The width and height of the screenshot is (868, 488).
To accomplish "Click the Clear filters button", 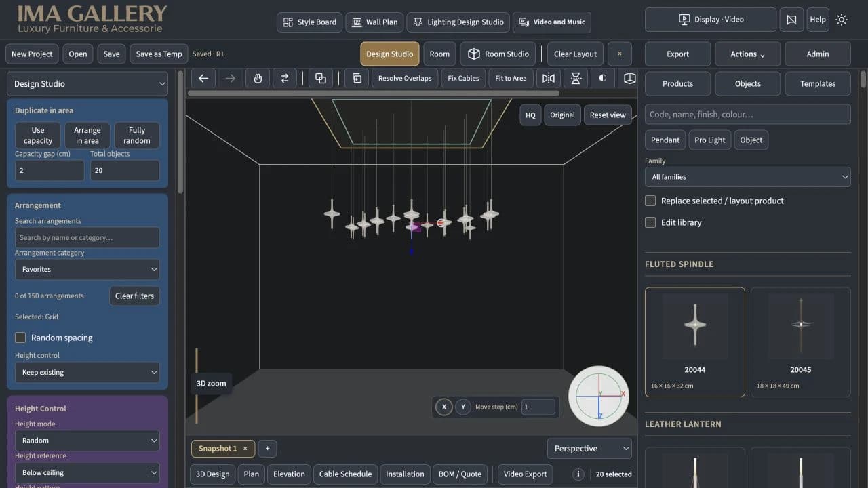I will 134,296.
